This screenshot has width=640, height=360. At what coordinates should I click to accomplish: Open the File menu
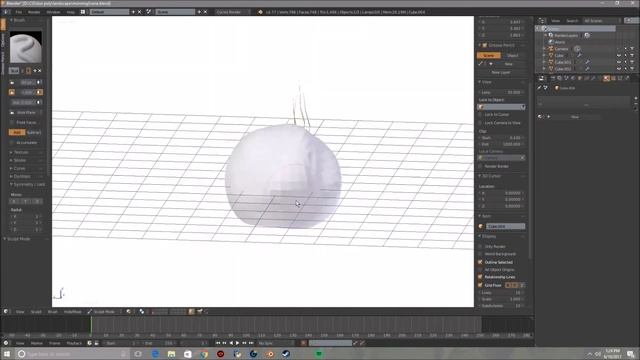click(19, 12)
